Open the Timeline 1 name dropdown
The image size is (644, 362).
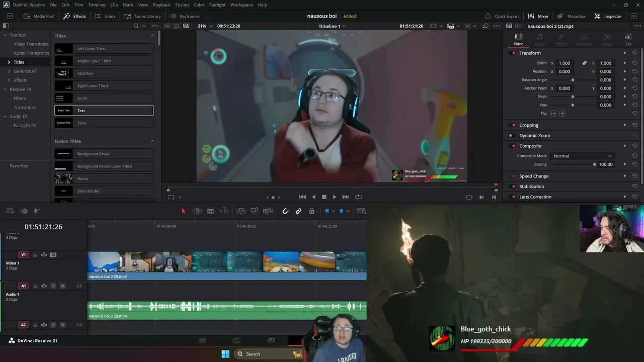coord(332,26)
